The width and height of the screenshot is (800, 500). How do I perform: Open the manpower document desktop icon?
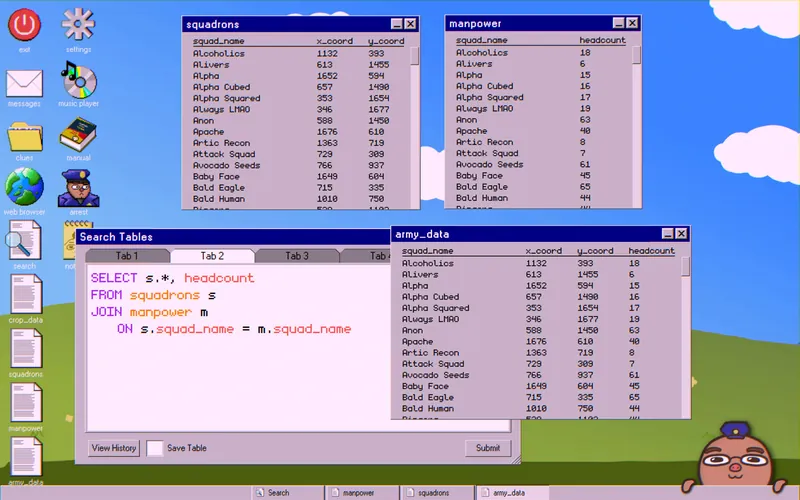tap(26, 403)
